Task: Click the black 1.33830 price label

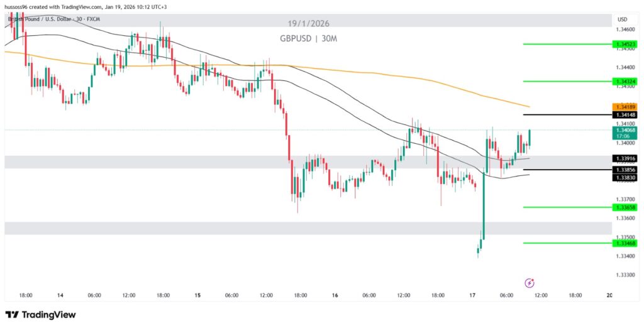Action: click(x=625, y=178)
